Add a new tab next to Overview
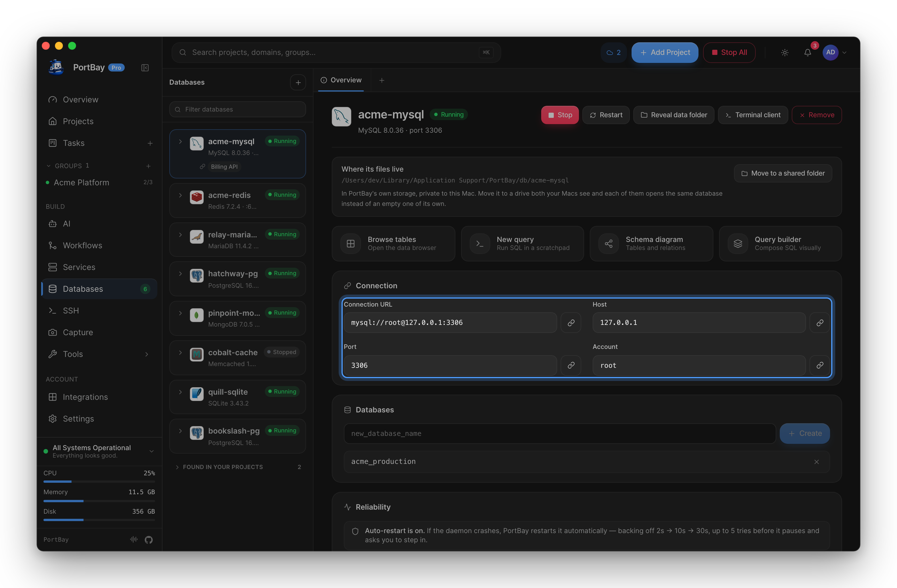Image resolution: width=897 pixels, height=588 pixels. pos(382,80)
